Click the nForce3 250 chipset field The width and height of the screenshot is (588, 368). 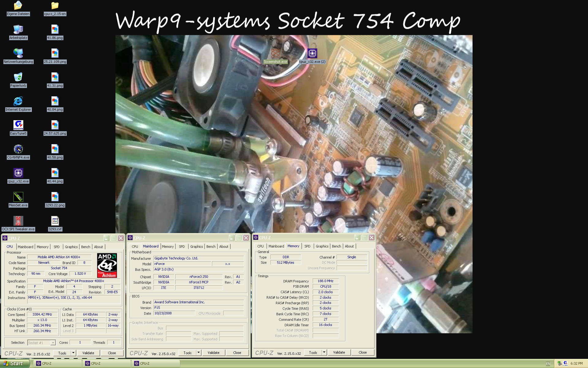[x=199, y=277]
